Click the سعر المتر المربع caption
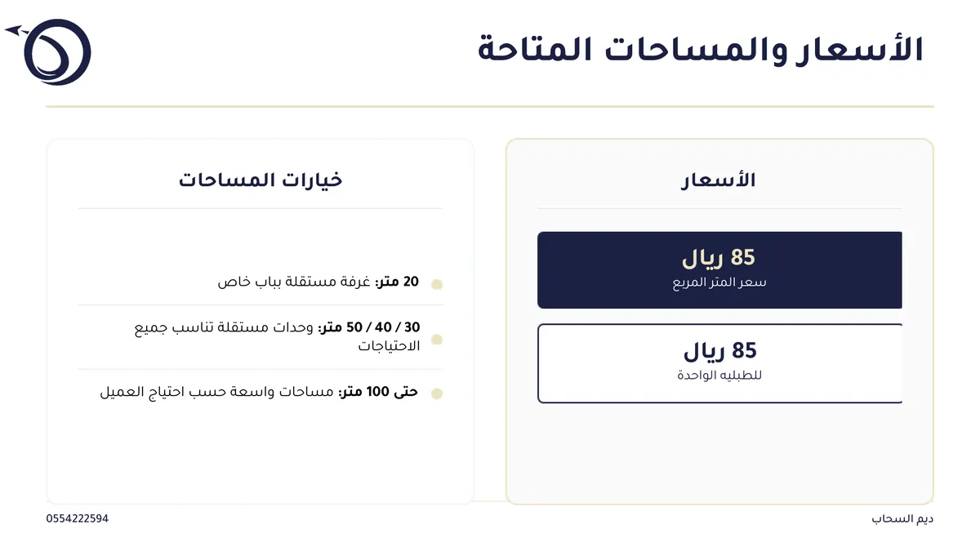 click(x=719, y=283)
